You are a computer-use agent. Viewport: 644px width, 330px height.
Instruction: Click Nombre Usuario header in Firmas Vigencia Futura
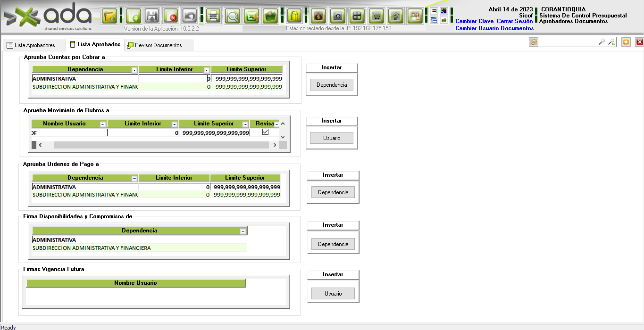(135, 283)
